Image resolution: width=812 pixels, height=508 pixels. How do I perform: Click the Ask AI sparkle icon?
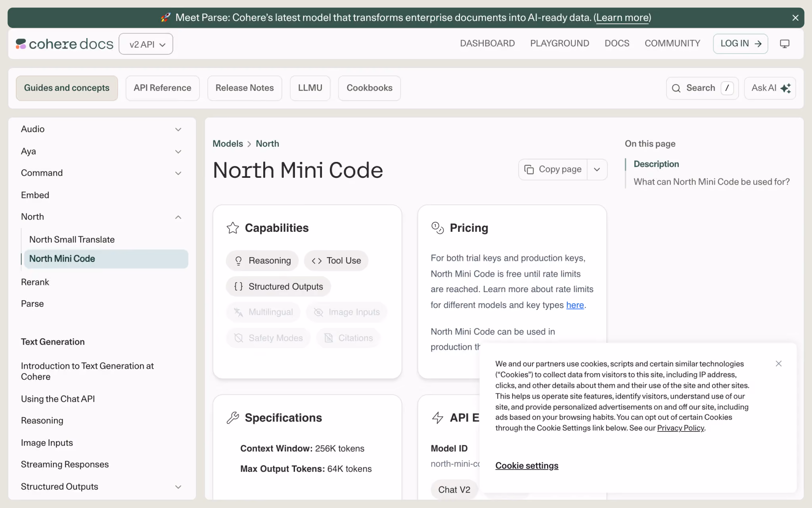pyautogui.click(x=785, y=88)
